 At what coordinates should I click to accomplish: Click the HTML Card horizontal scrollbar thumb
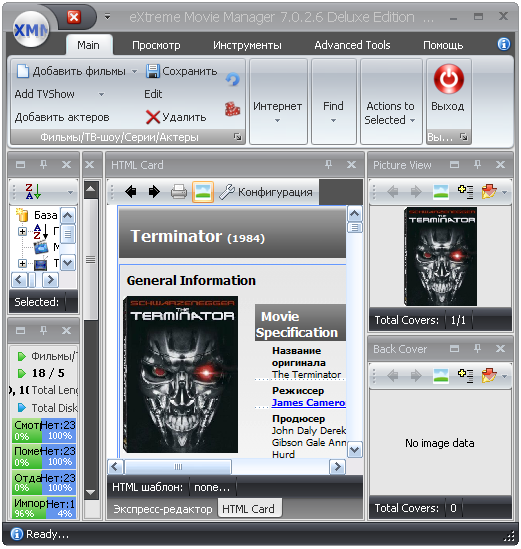tap(178, 467)
